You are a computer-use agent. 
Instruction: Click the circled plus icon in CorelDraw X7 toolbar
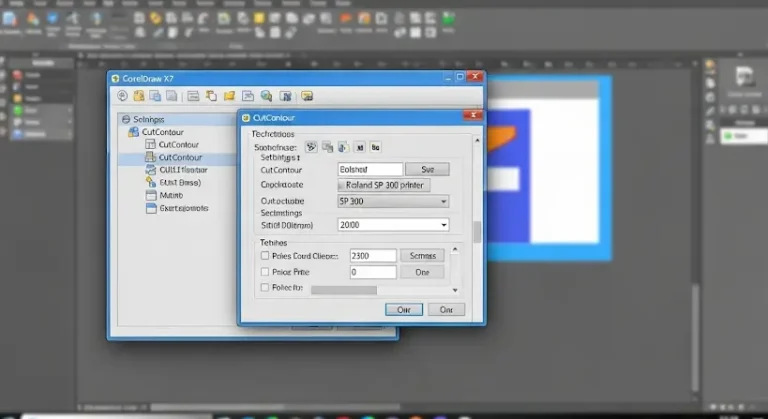pyautogui.click(x=122, y=96)
